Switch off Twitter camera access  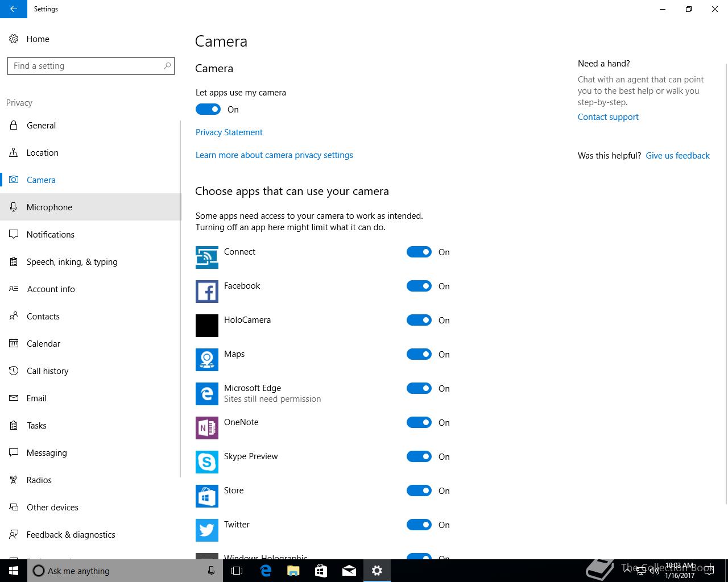[419, 525]
